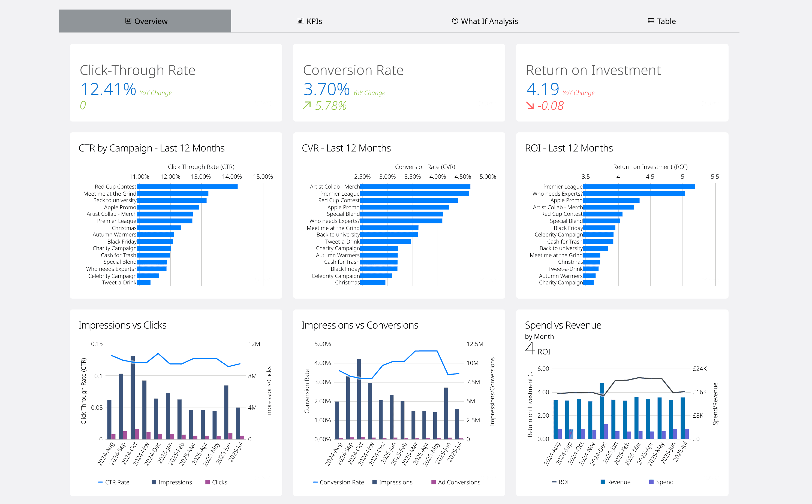Click the ROI line marker in Spend vs Revenue legend
The height and width of the screenshot is (504, 812).
[554, 482]
